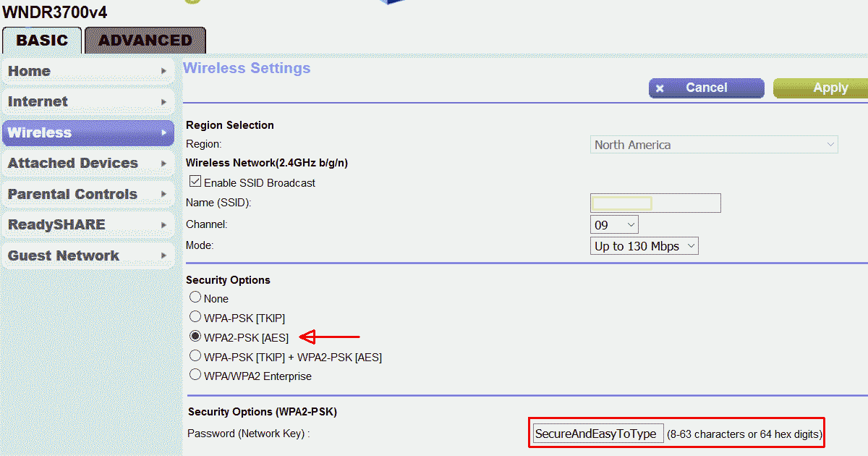Click the arrow icon beside Guest Network
868x456 pixels.
pyautogui.click(x=164, y=256)
